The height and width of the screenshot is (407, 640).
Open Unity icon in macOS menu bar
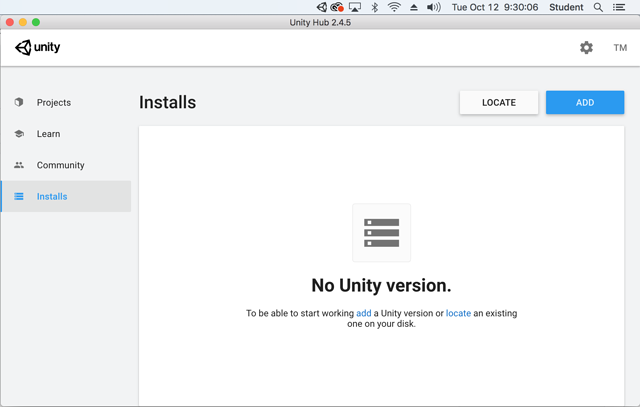click(322, 7)
